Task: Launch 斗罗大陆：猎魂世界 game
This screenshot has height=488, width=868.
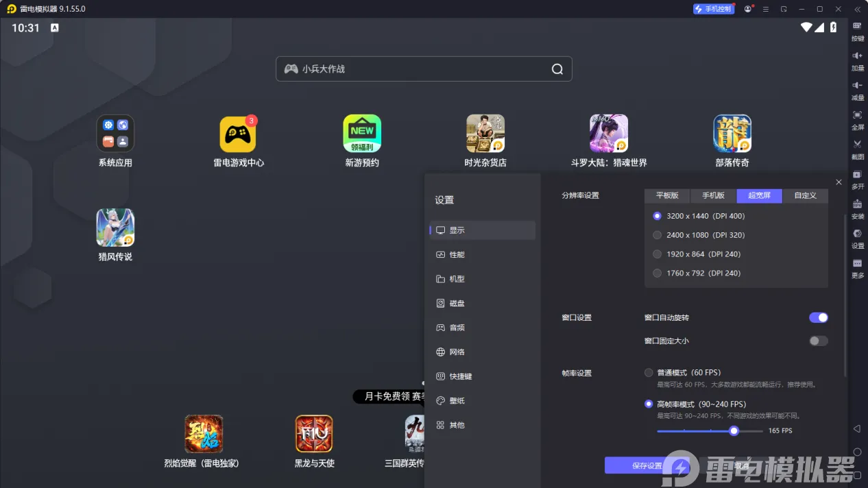Action: click(609, 134)
